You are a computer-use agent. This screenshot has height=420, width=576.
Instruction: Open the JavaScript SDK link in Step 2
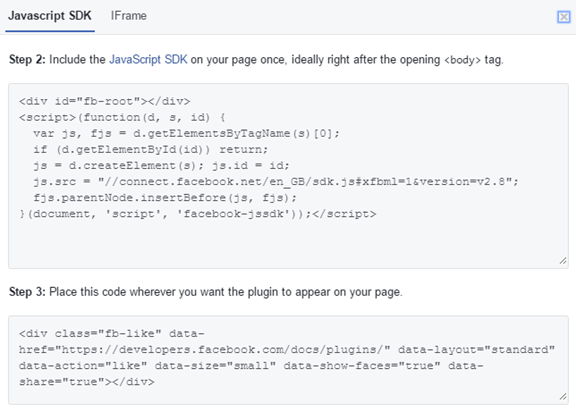148,60
